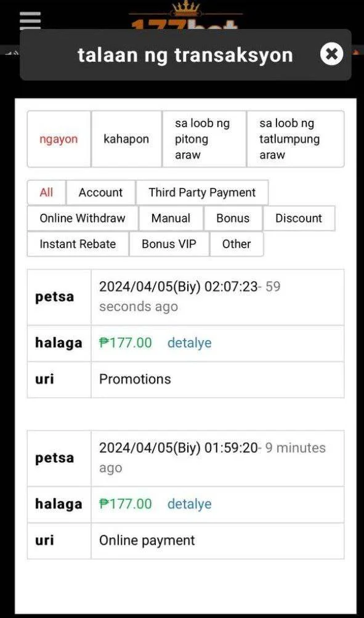
Task: Filter by Bonus VIP
Action: (x=169, y=244)
